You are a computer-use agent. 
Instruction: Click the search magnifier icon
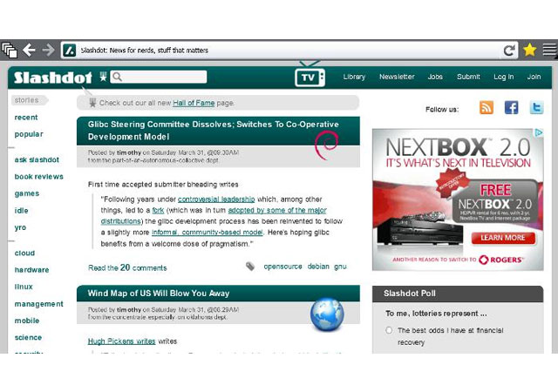coord(117,77)
